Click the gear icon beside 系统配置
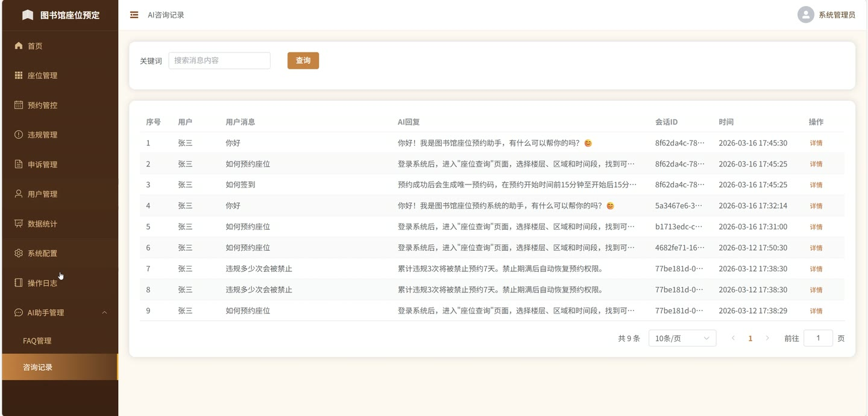Viewport: 868px width, 416px height. point(18,253)
